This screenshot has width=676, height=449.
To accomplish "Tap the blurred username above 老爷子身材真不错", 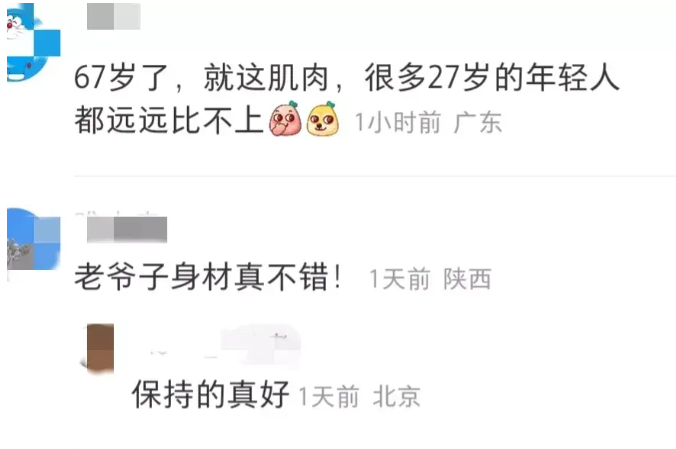I will click(x=127, y=229).
